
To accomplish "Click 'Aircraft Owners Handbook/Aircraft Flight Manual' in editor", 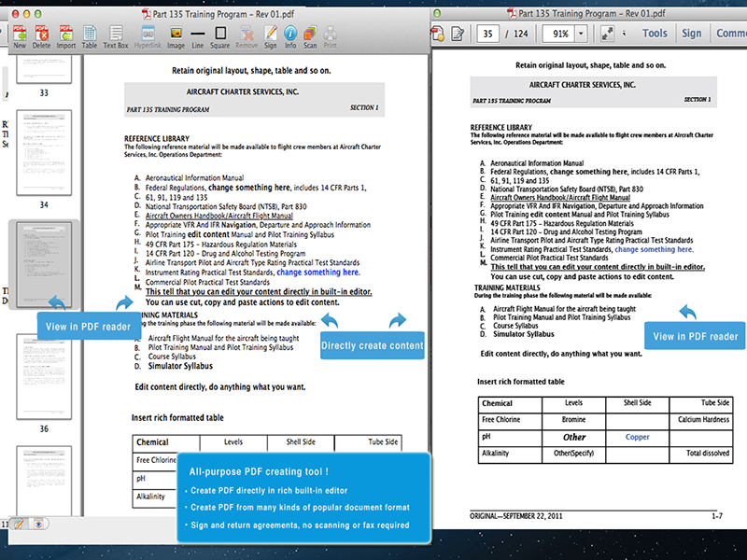I will coord(219,216).
